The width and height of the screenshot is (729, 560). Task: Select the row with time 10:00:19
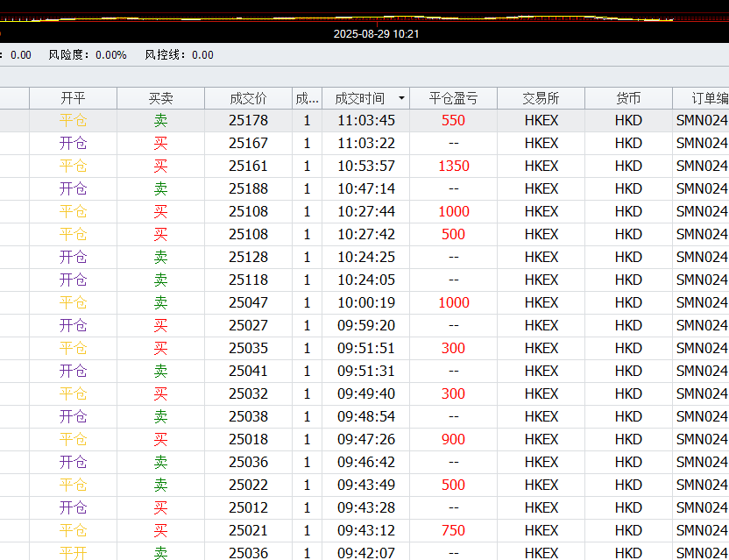(366, 302)
